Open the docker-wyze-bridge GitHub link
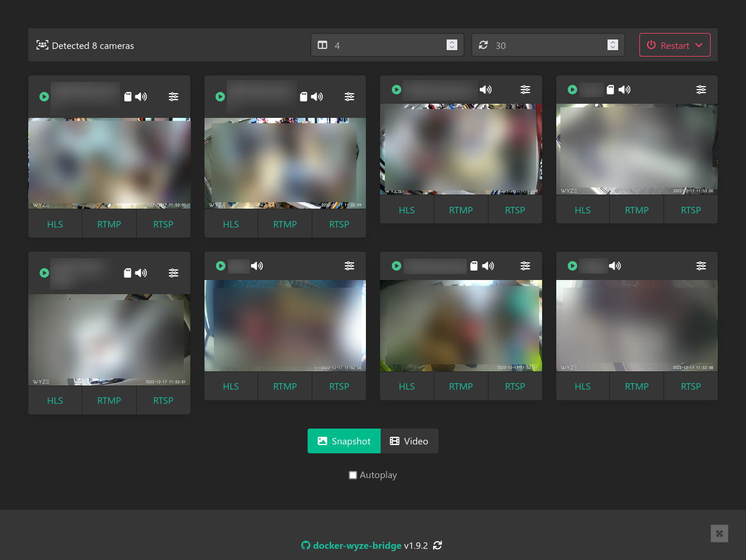The height and width of the screenshot is (560, 746). (357, 545)
